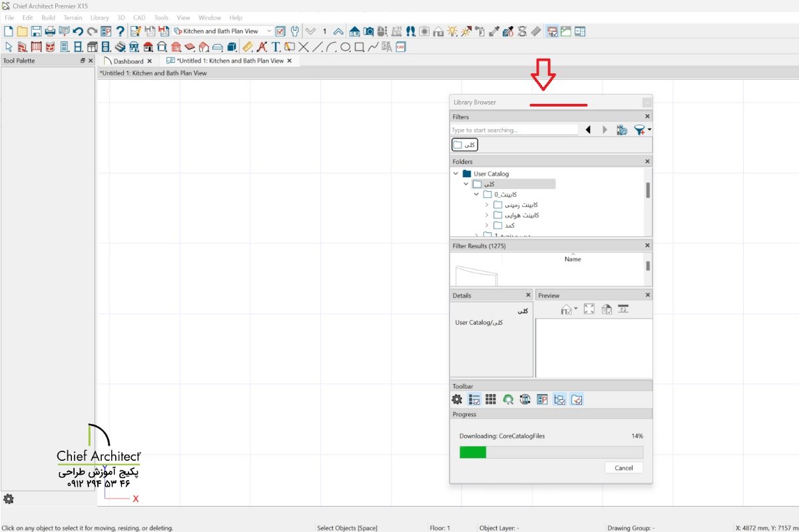Go up one floor with the up chevron

(x=338, y=31)
